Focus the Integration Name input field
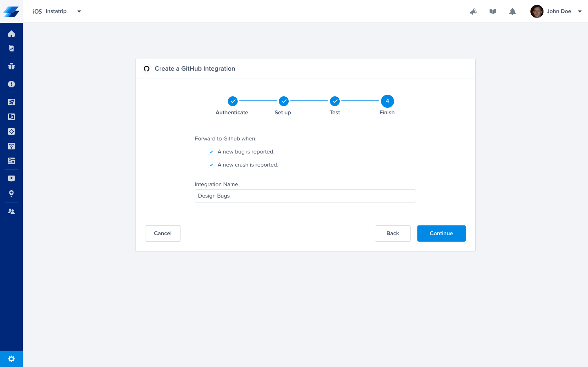 click(305, 196)
